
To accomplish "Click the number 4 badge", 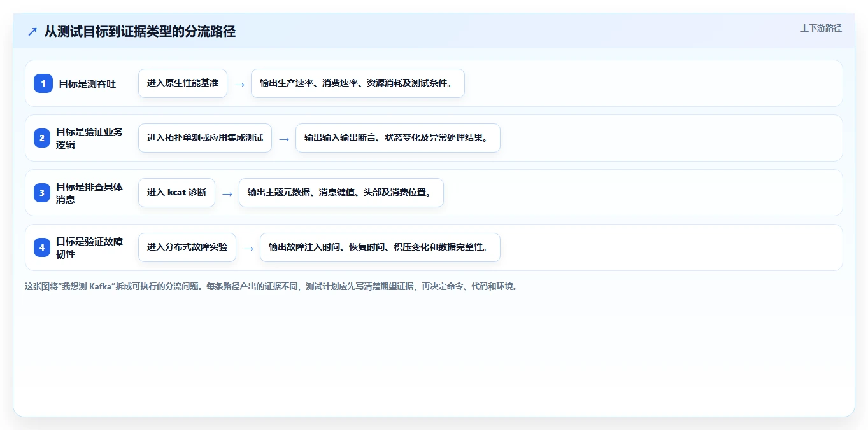I will 43,247.
